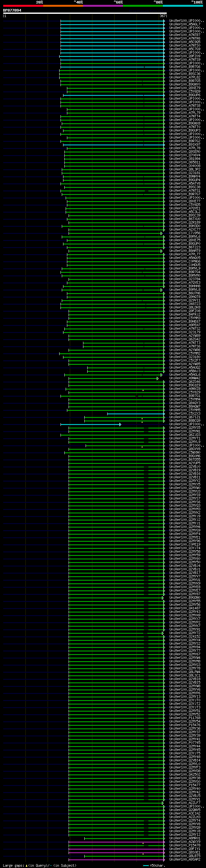
Task: Click hit label UniRef100_Q6ZJD3
Action: pyautogui.click(x=185, y=435)
